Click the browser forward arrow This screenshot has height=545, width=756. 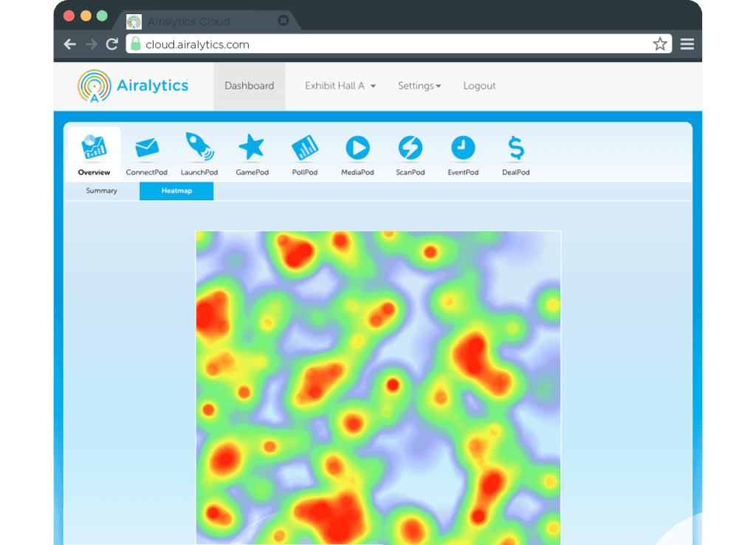91,44
